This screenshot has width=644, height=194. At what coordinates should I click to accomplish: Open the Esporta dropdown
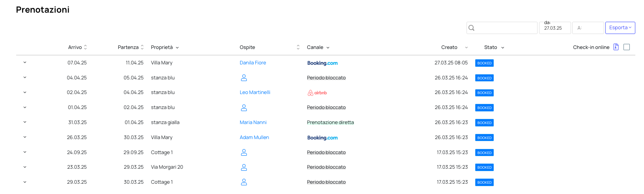620,28
